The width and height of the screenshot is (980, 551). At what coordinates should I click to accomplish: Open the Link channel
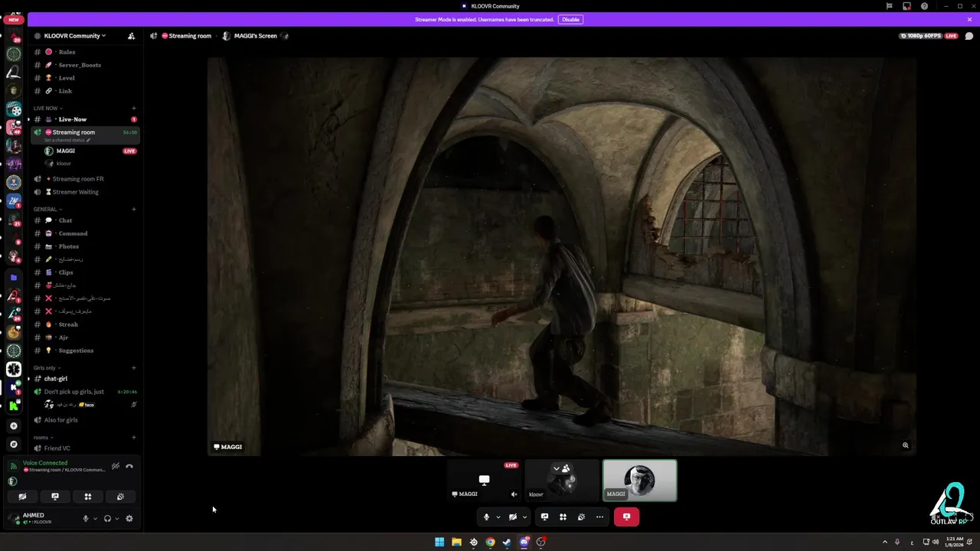(85, 91)
